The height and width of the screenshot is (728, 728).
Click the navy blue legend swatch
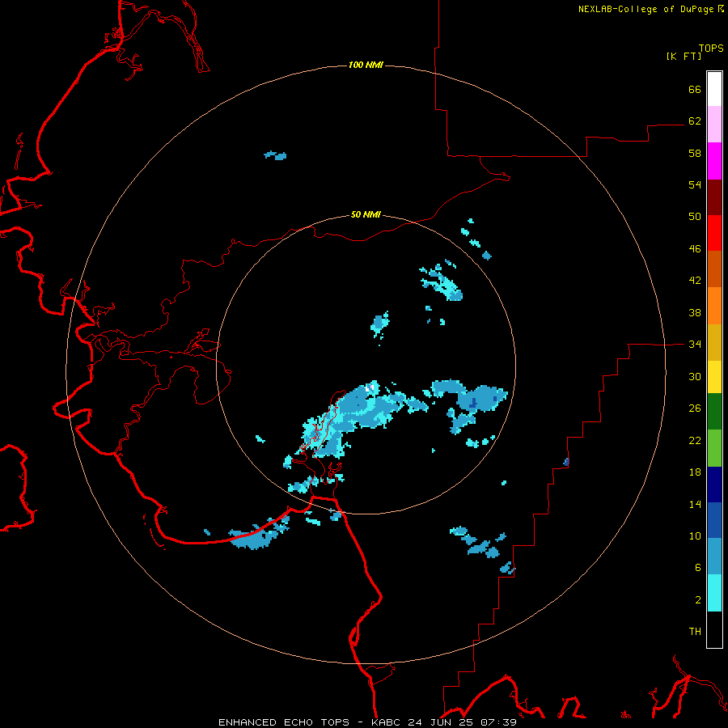[714, 485]
